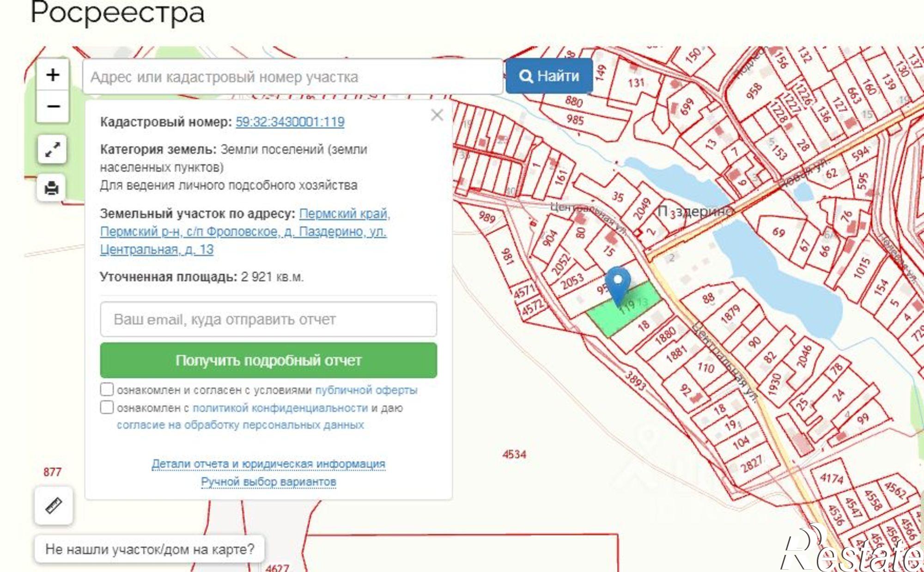This screenshot has height=572, width=924.
Task: Select parcel 904 on the map
Action: click(550, 237)
